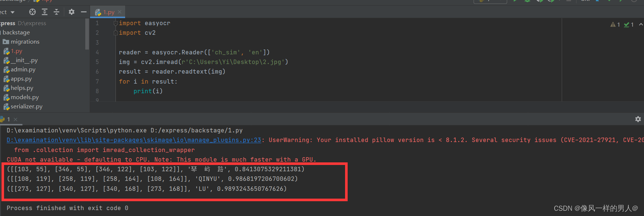Click the python.exe command line in console
Viewport: 644px width, 216px height.
click(x=125, y=130)
